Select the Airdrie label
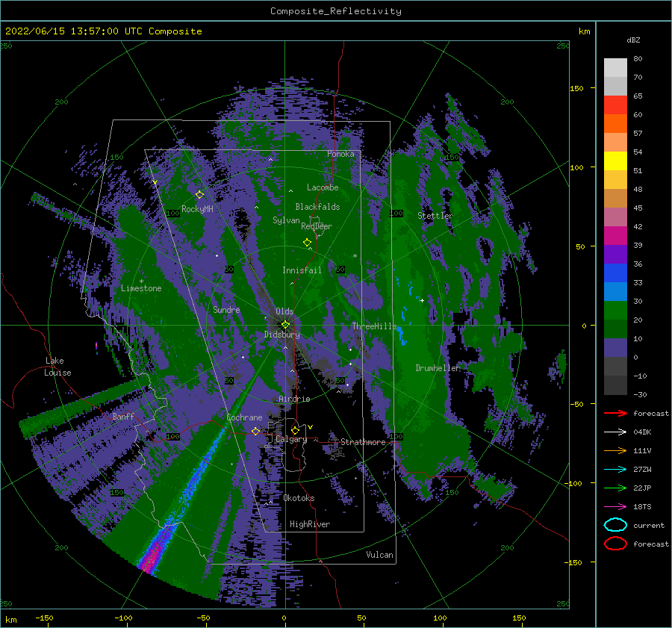The image size is (672, 628). pos(294,399)
